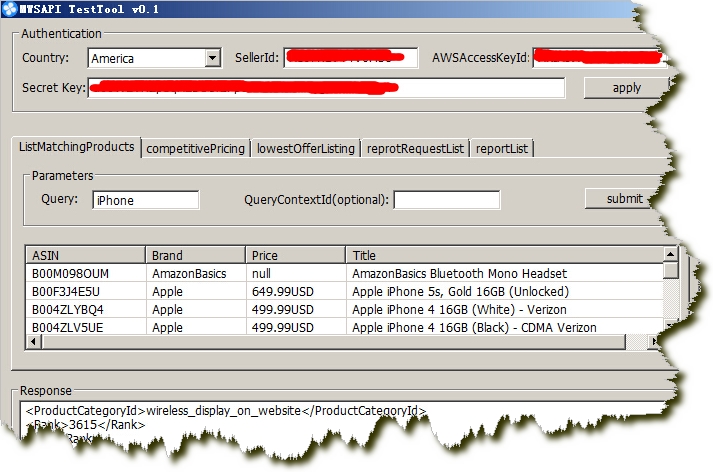The width and height of the screenshot is (713, 472).
Task: Click the SellerId input field
Action: (x=350, y=58)
